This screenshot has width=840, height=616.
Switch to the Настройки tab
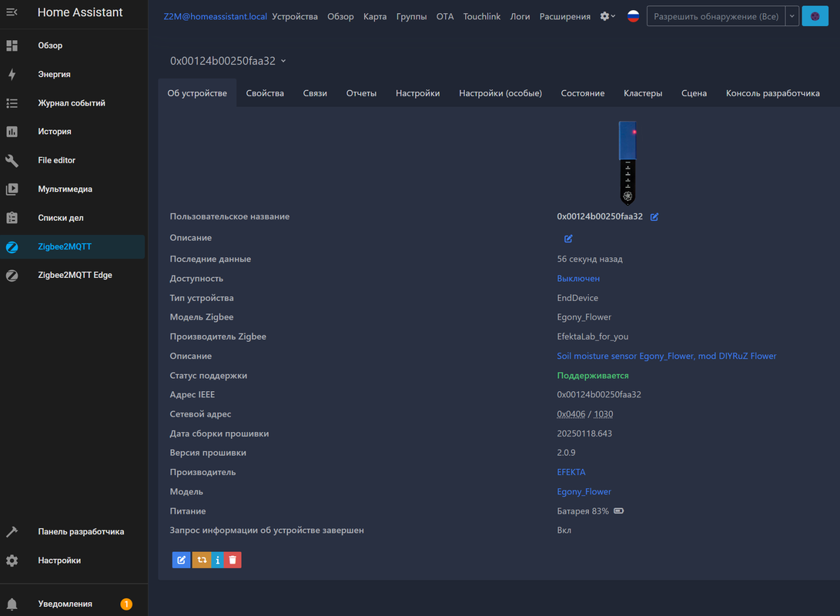point(418,93)
